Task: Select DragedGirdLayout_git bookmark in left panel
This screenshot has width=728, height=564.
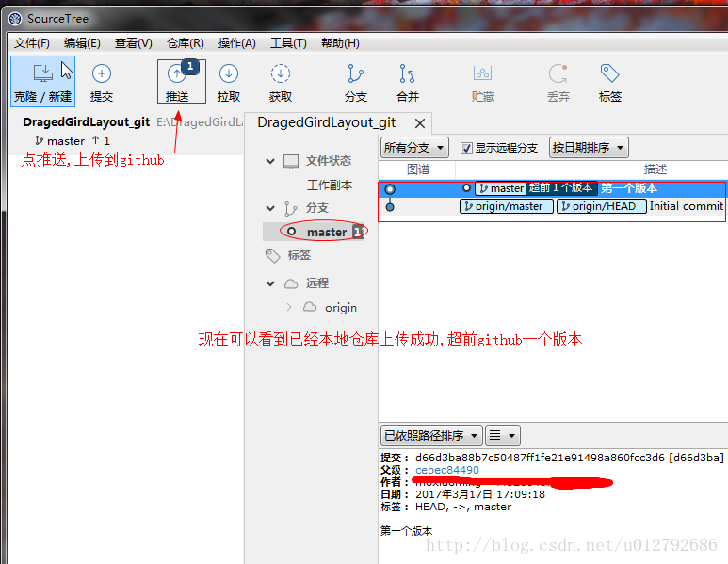Action: [86, 122]
